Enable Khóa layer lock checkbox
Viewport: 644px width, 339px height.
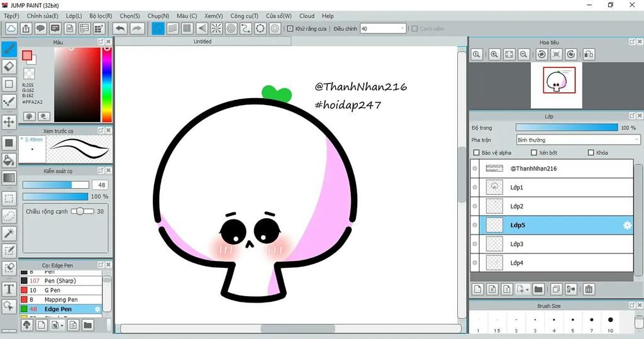(591, 152)
